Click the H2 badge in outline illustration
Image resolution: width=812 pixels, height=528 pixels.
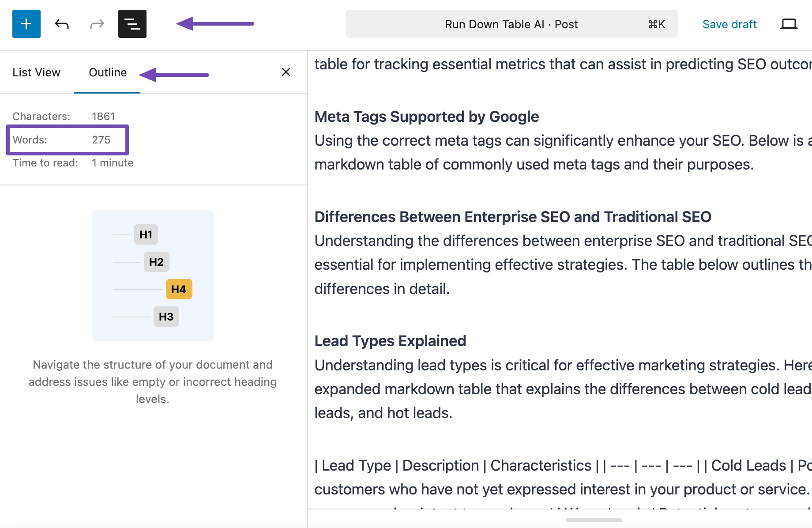pyautogui.click(x=156, y=262)
